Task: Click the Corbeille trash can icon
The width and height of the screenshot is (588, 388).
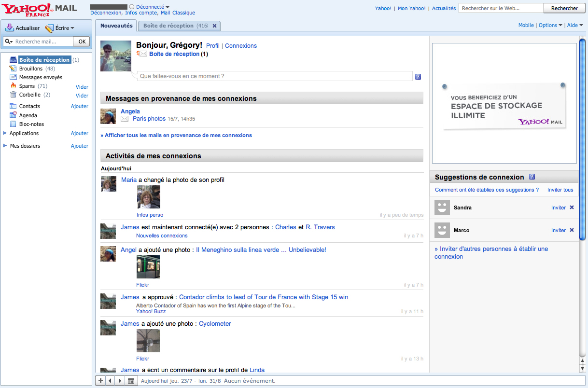Action: point(13,95)
